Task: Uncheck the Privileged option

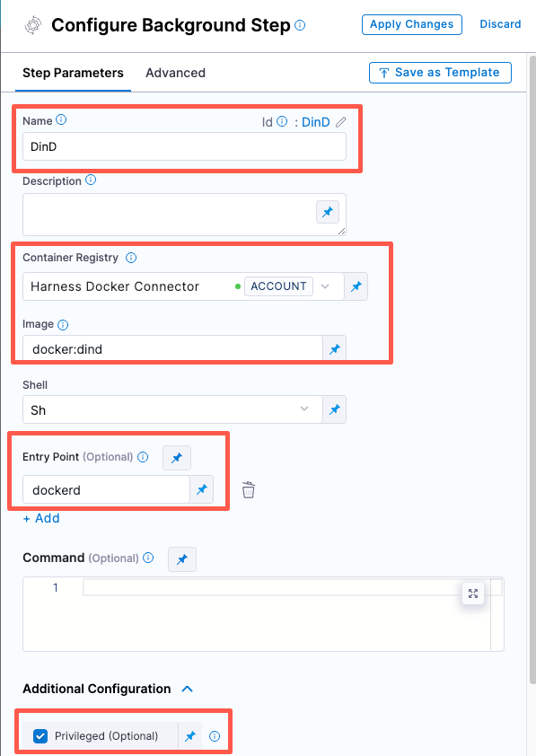Action: click(40, 735)
